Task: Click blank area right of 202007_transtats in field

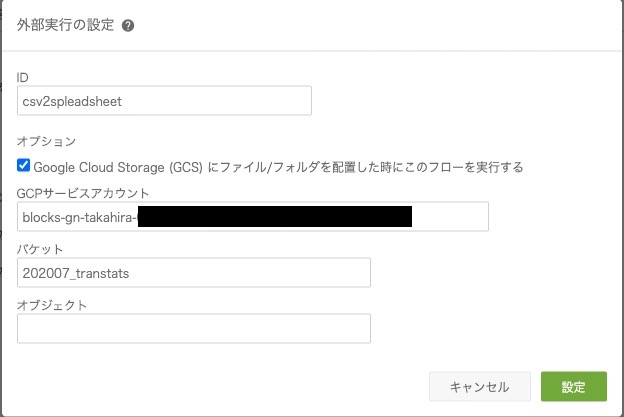Action: pyautogui.click(x=250, y=273)
